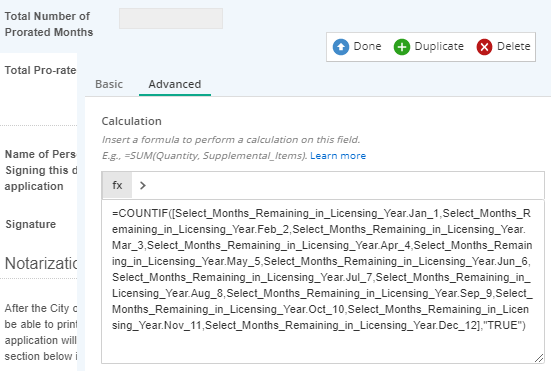
Task: Click the Delete text label
Action: (x=513, y=46)
